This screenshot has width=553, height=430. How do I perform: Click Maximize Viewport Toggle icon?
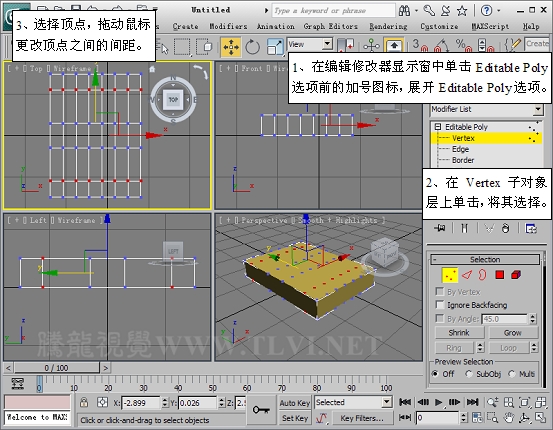point(541,418)
